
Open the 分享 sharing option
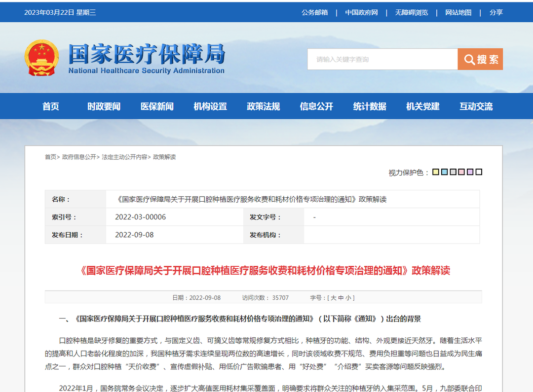point(495,12)
